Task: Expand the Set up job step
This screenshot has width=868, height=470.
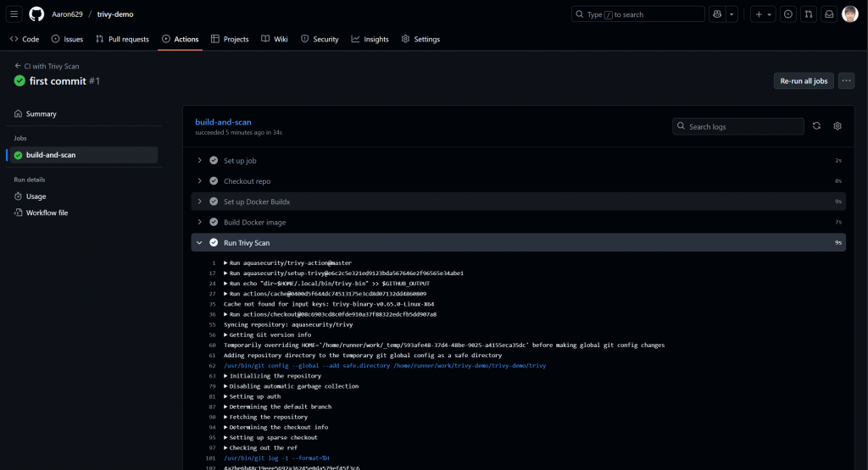Action: [518, 160]
